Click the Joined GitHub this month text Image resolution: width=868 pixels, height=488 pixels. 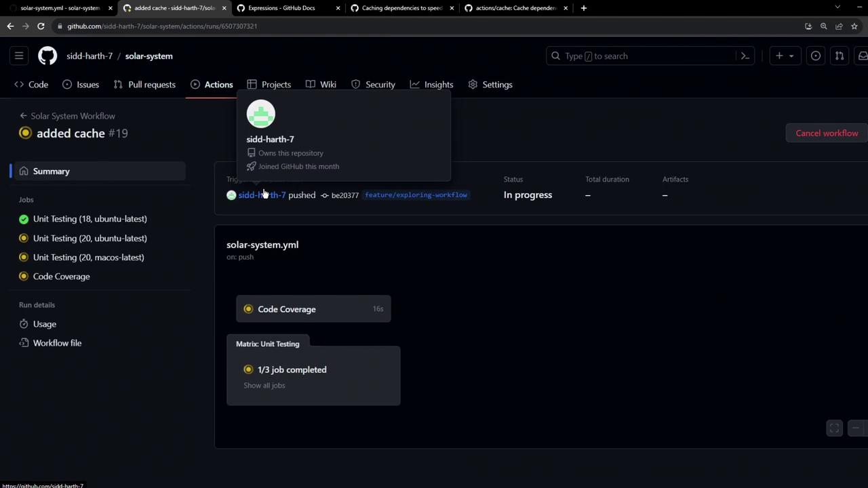(298, 167)
